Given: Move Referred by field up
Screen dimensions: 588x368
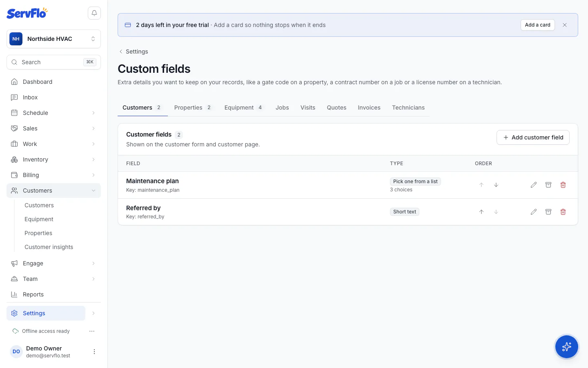Looking at the screenshot, I should click(x=481, y=212).
